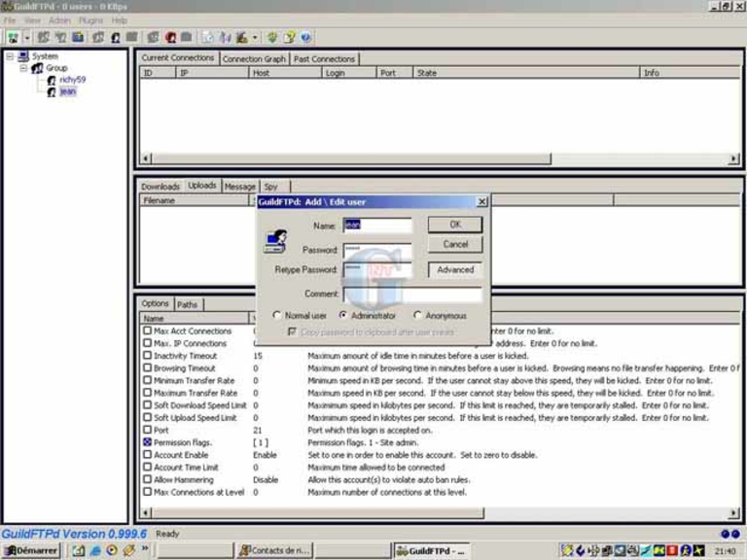Screen dimensions: 747x560
Task: Open dropdown arrow next to server status icon
Action: [26, 37]
